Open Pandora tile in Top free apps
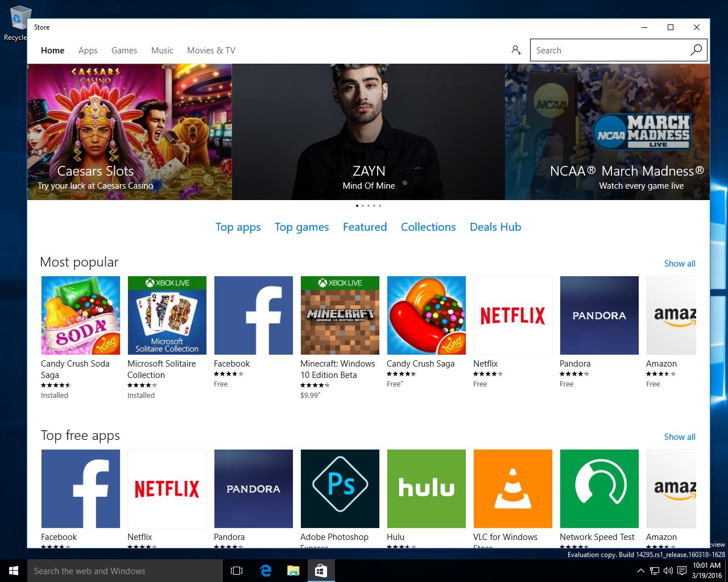Screen dimensions: 728x582 pos(254,489)
